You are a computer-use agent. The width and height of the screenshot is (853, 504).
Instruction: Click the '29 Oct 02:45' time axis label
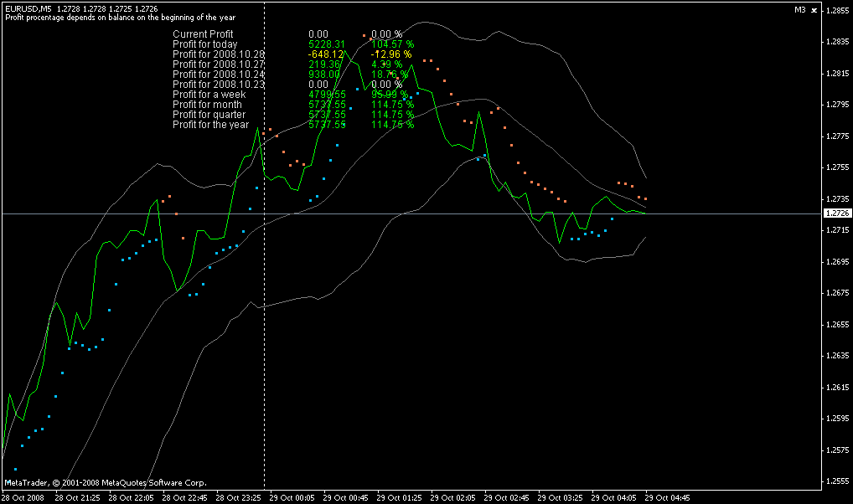(x=506, y=498)
